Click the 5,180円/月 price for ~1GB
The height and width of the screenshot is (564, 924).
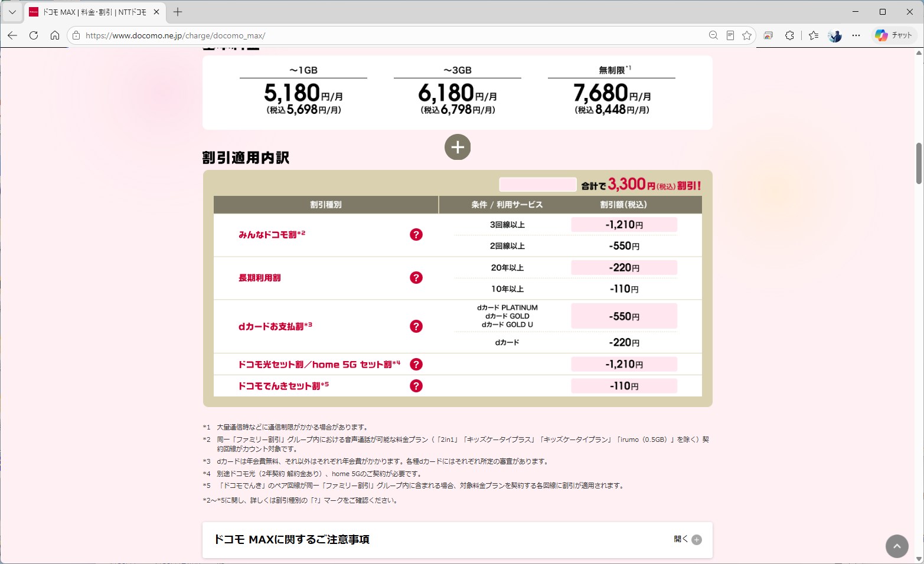coord(303,93)
